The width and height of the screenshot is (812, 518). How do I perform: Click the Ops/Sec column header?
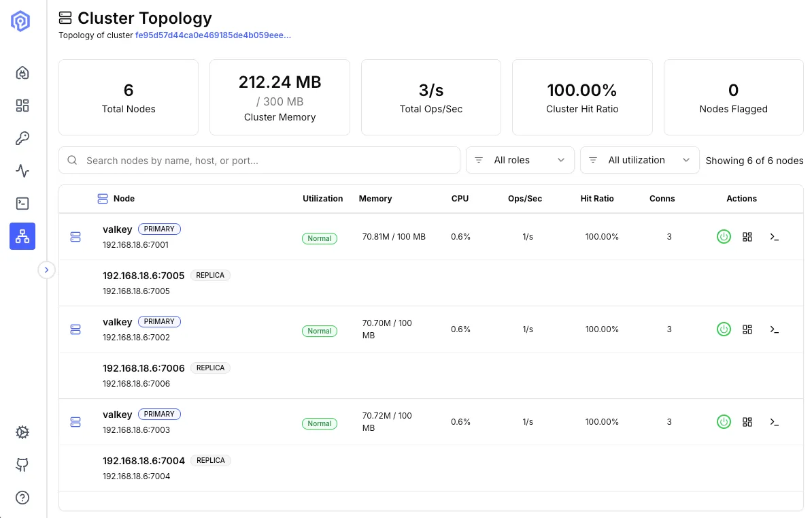pyautogui.click(x=524, y=199)
